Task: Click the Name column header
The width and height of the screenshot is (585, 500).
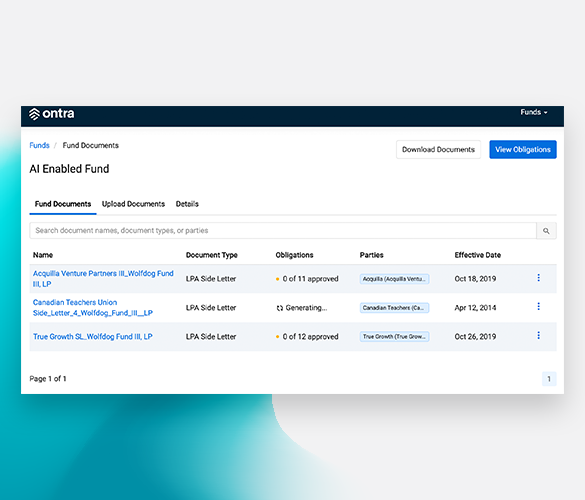Action: click(x=43, y=255)
